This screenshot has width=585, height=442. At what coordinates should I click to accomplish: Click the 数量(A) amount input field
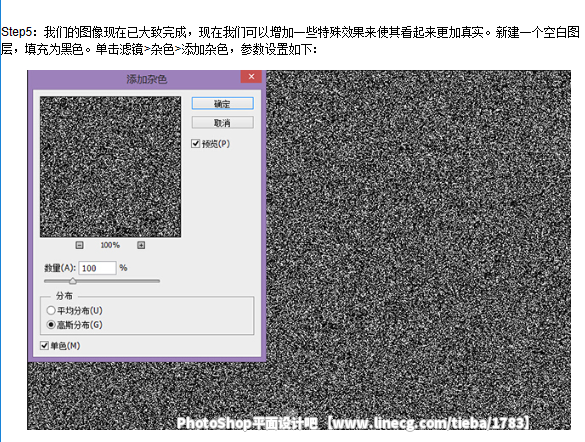point(97,268)
